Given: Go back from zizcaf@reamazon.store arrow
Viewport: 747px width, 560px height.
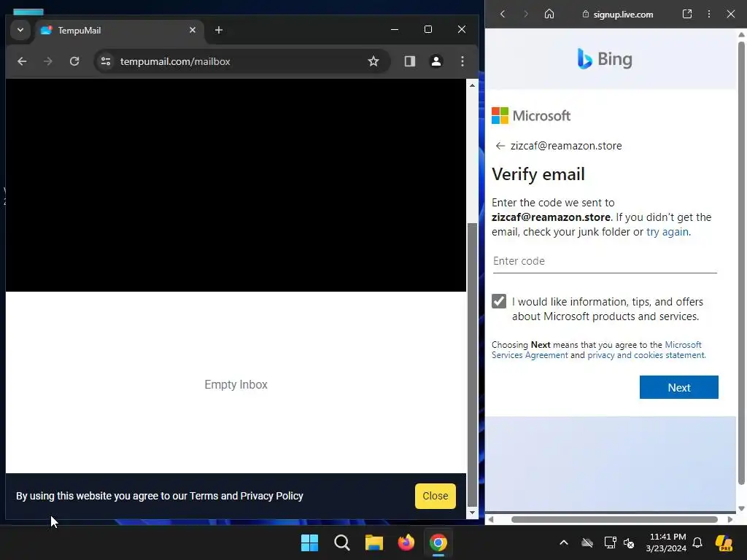Looking at the screenshot, I should point(500,146).
